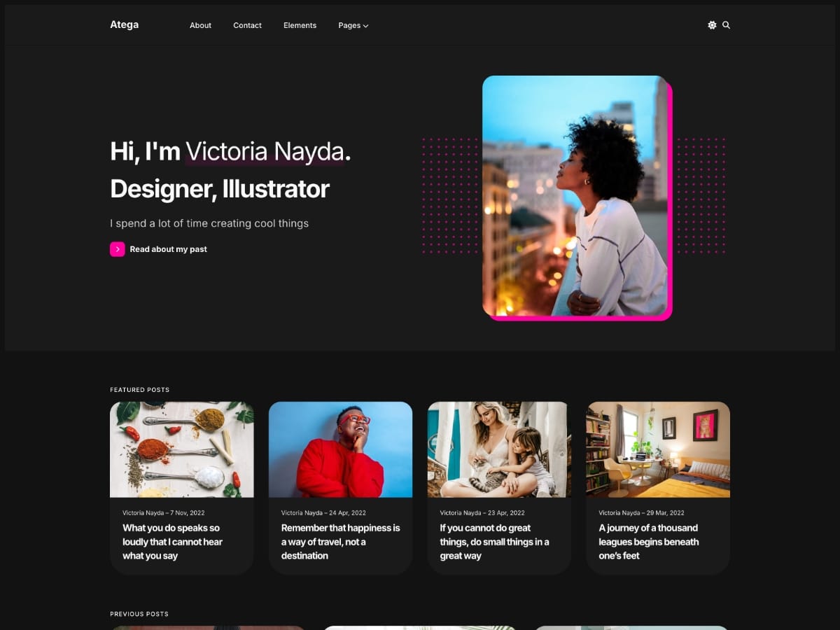Open the spices and spoons post thumbnail
The height and width of the screenshot is (630, 840).
pos(181,449)
